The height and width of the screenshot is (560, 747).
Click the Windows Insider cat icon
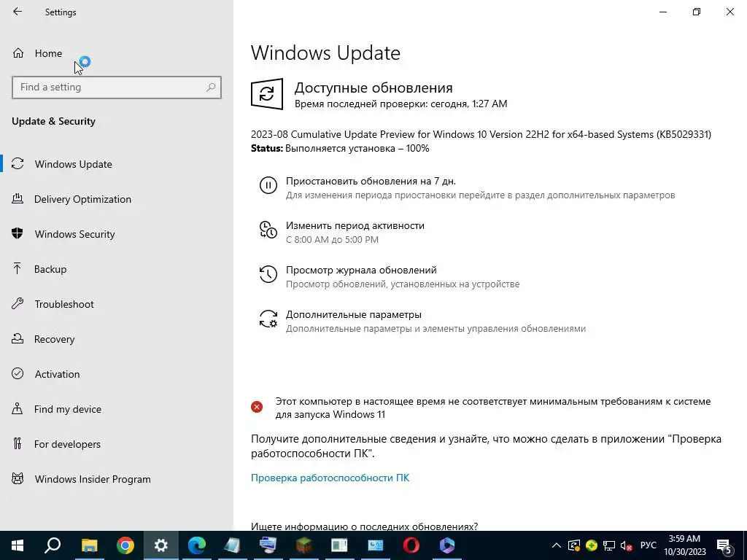(x=18, y=478)
